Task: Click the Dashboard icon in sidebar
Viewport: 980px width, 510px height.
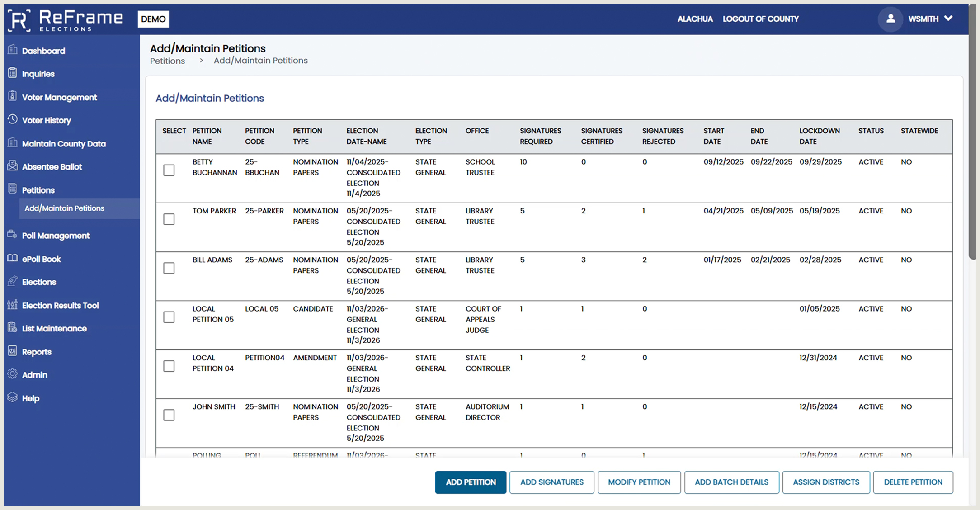Action: pos(13,50)
